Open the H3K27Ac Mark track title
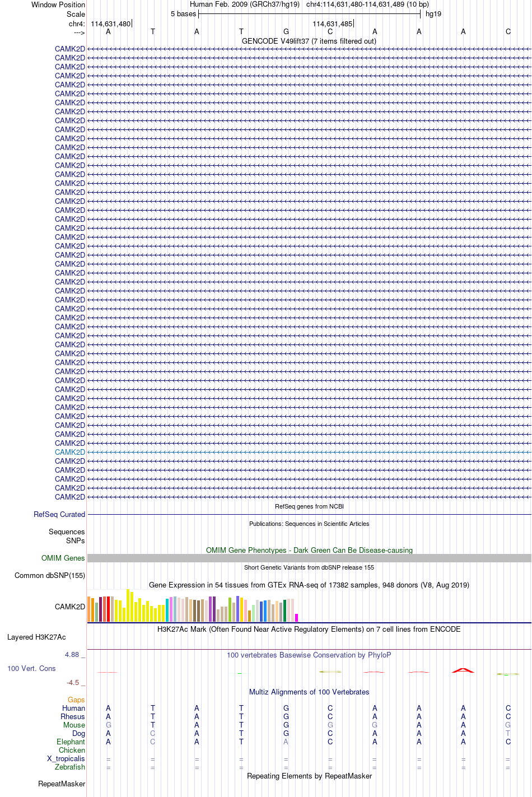 [309, 629]
